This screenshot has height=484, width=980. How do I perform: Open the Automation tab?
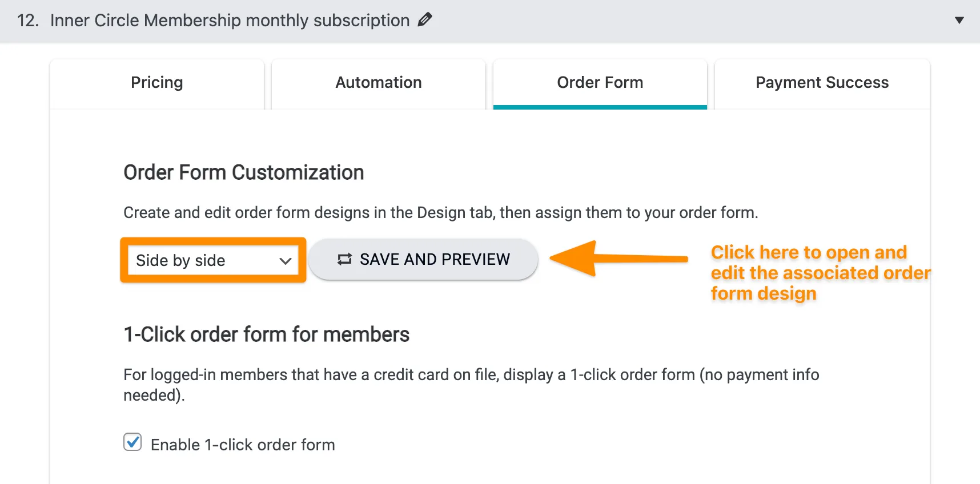(378, 83)
